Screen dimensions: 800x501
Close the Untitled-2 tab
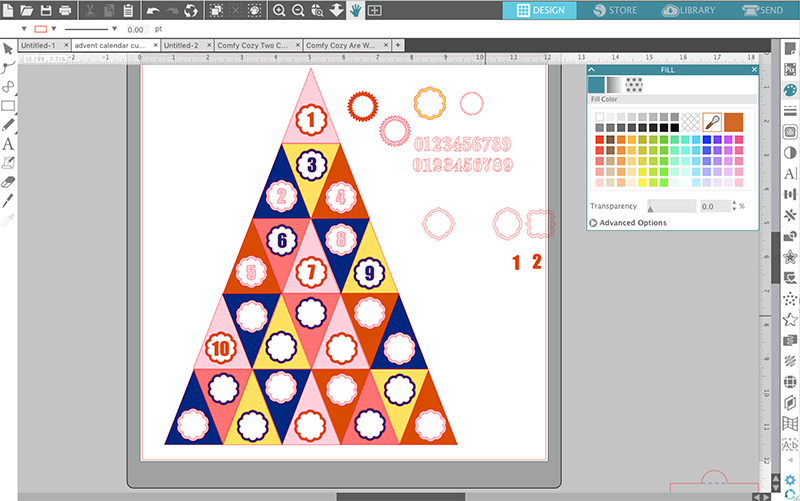(209, 45)
